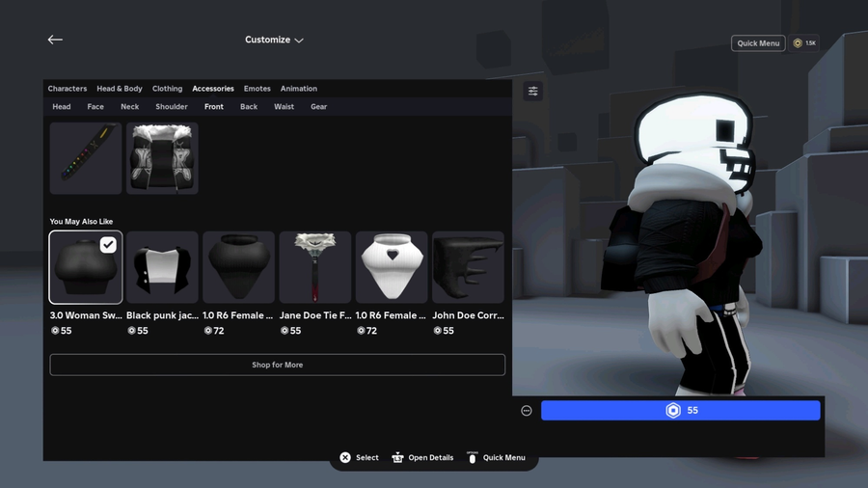Select the Jane Doe Tie thumbnail
Screen dimensions: 868x488
pos(315,267)
